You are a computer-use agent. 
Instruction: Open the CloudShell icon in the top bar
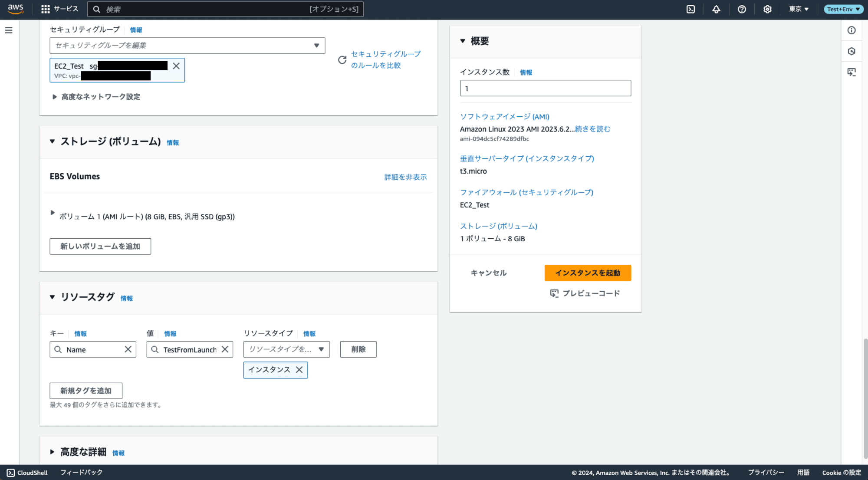click(690, 9)
